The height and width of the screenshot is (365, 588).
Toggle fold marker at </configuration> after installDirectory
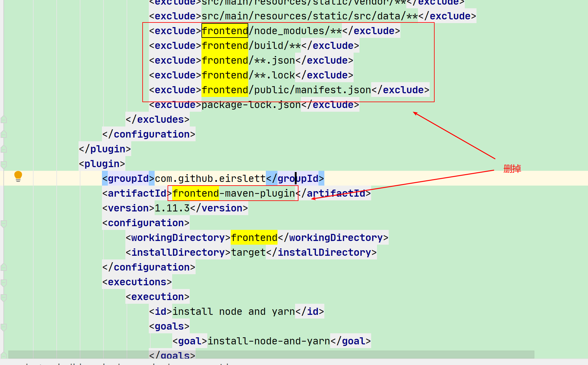click(x=4, y=267)
